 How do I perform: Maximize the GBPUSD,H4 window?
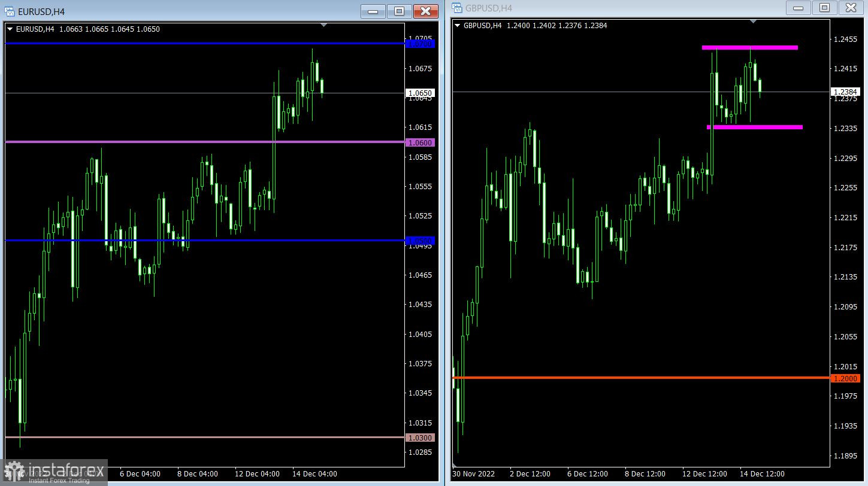pos(825,8)
